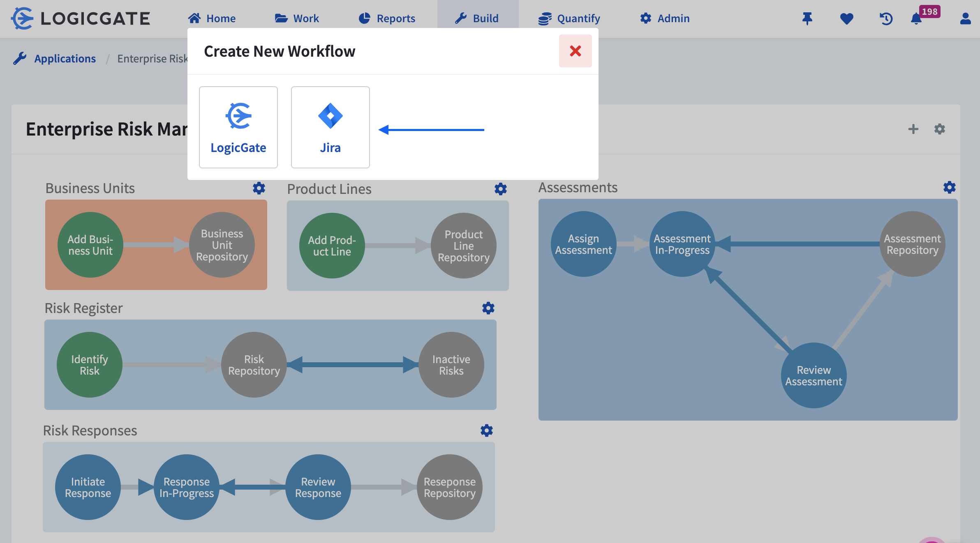Open favorites heart icon
The height and width of the screenshot is (543, 980).
pyautogui.click(x=846, y=18)
